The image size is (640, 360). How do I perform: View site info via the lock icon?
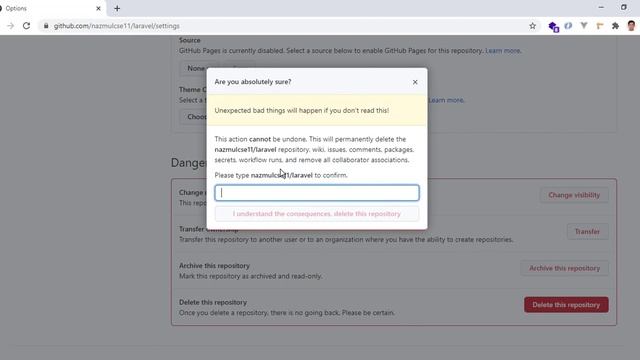(46, 26)
